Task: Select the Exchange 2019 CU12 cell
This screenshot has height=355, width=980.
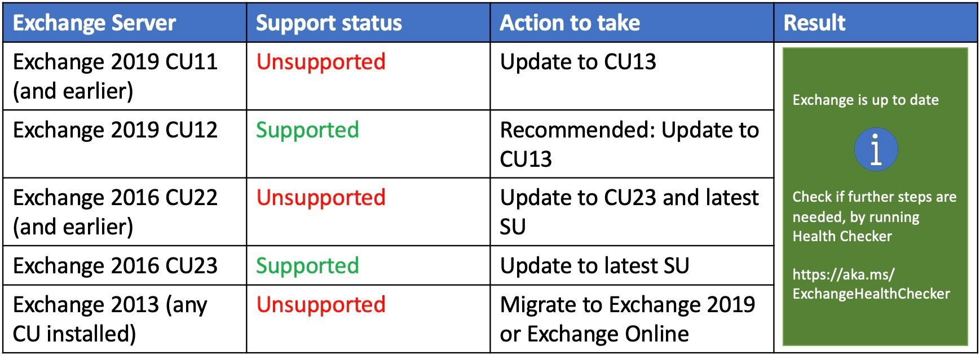Action: (x=115, y=130)
